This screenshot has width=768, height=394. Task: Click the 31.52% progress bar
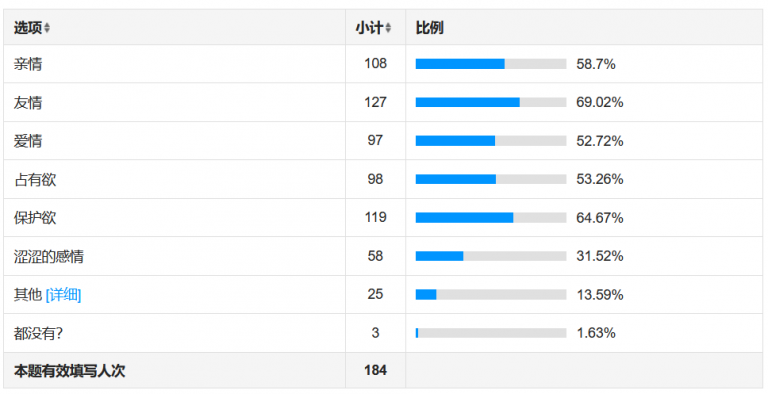pyautogui.click(x=491, y=256)
